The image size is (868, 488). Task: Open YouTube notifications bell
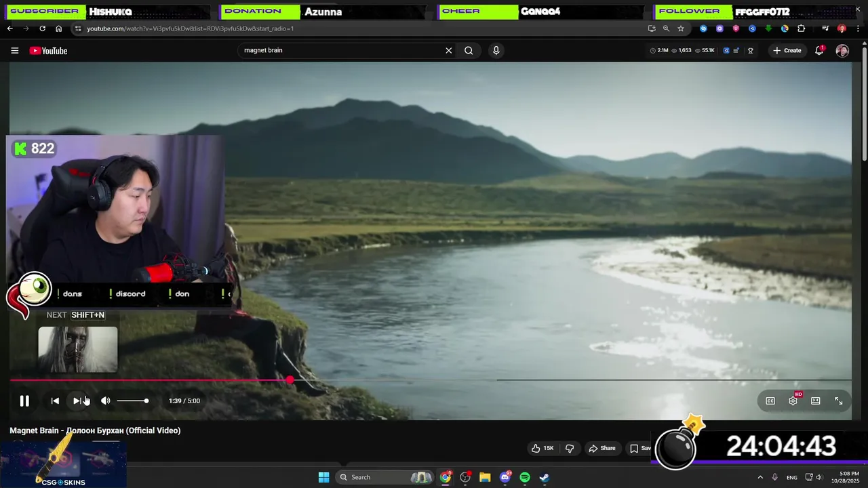(819, 50)
